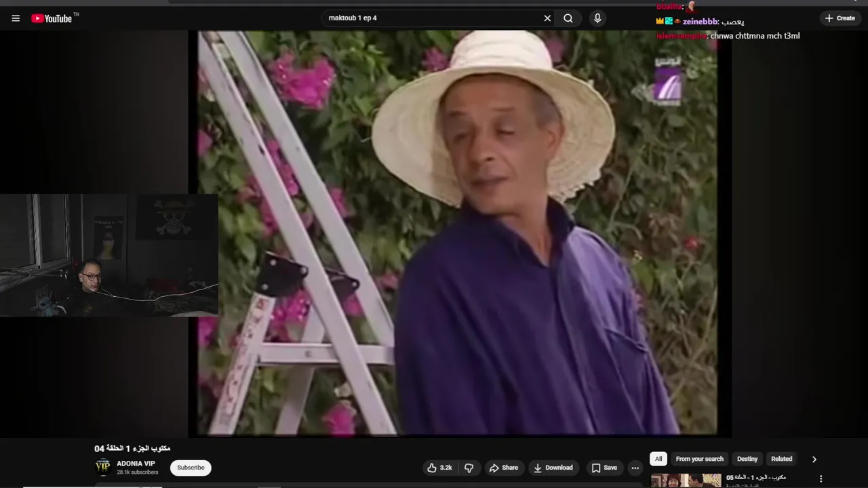Like the video with the thumbs up
Screen dimensions: 868x488
click(x=439, y=468)
